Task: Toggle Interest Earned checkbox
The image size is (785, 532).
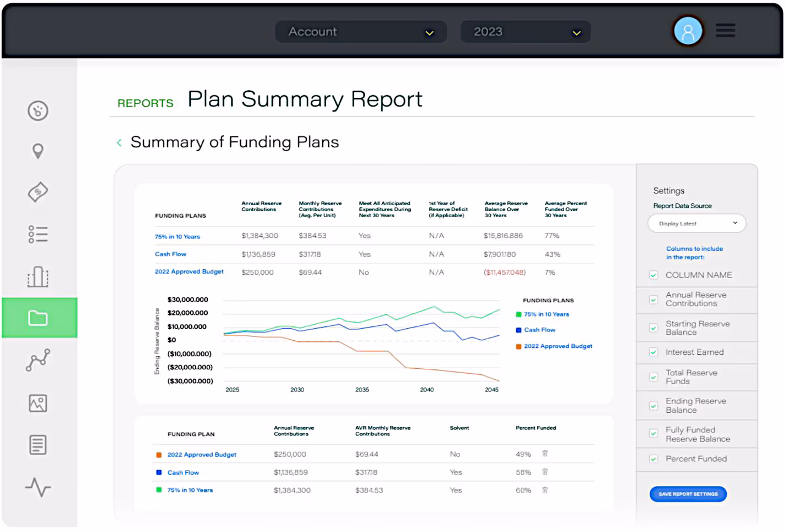Action: (653, 352)
